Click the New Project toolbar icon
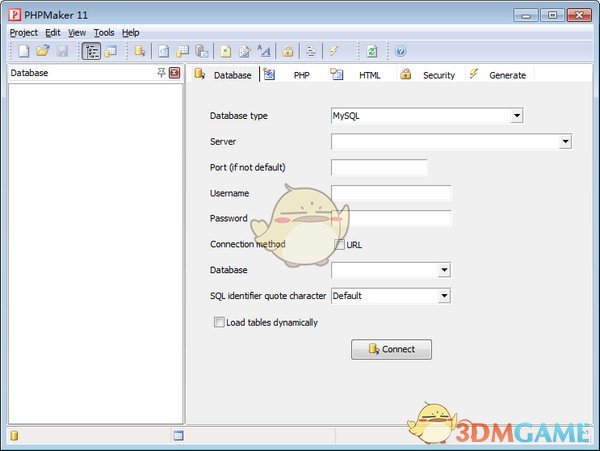600x451 pixels. click(23, 51)
